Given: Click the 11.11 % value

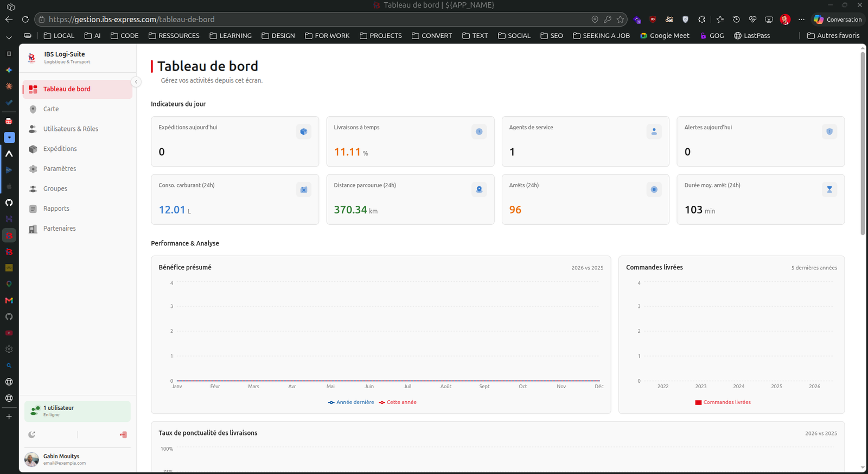Looking at the screenshot, I should coord(351,152).
